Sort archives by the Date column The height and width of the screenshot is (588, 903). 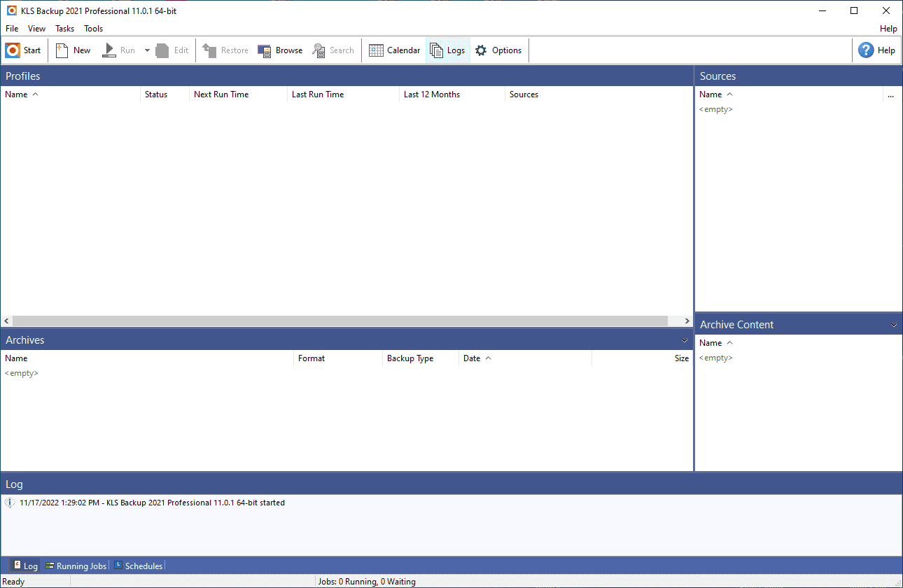click(525, 358)
